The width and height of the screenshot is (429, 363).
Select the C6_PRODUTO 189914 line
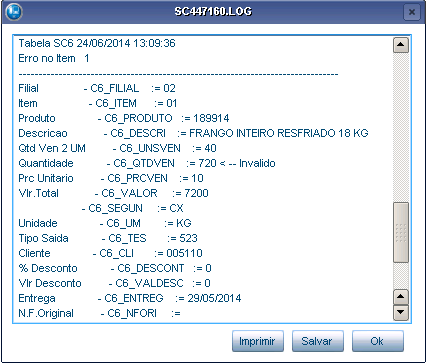124,118
